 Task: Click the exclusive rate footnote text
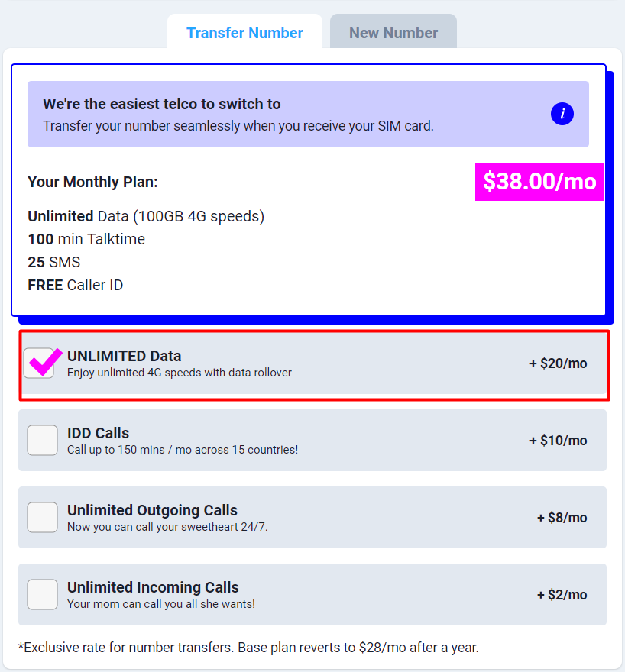pos(251,648)
